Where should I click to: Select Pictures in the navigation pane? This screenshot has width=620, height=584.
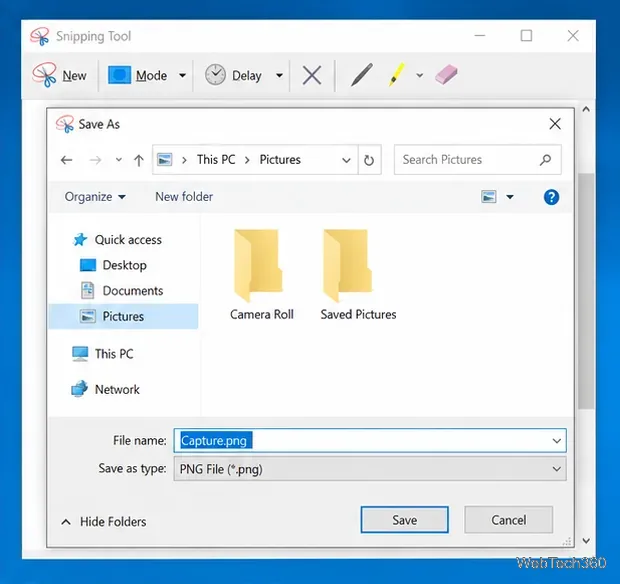(123, 316)
